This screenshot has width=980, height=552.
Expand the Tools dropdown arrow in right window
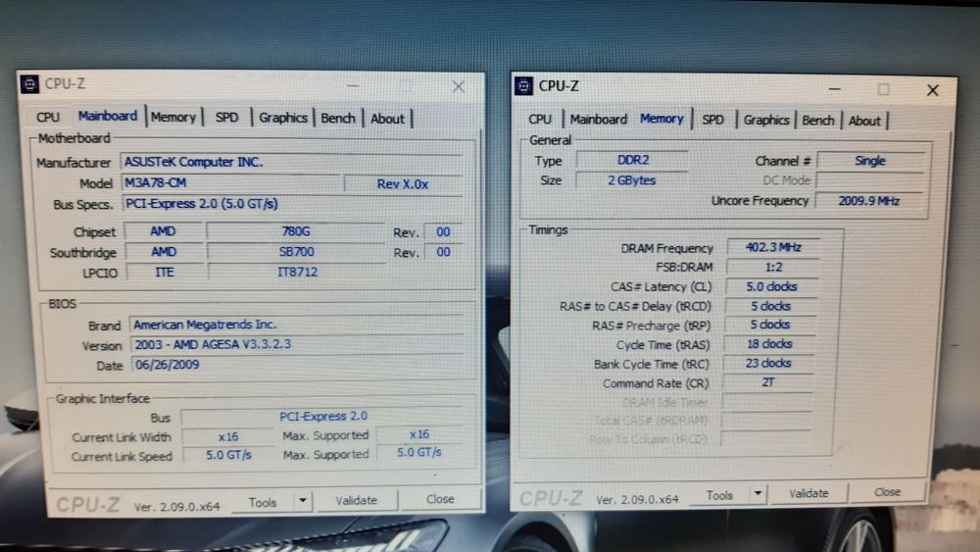758,493
